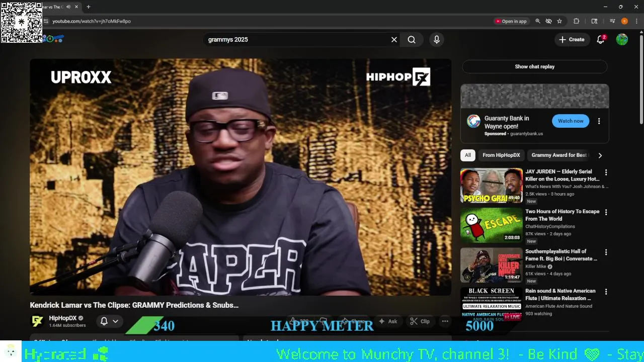Open JAY JURDEN video thumbnail
Screen dimensions: 644x362
click(x=492, y=186)
